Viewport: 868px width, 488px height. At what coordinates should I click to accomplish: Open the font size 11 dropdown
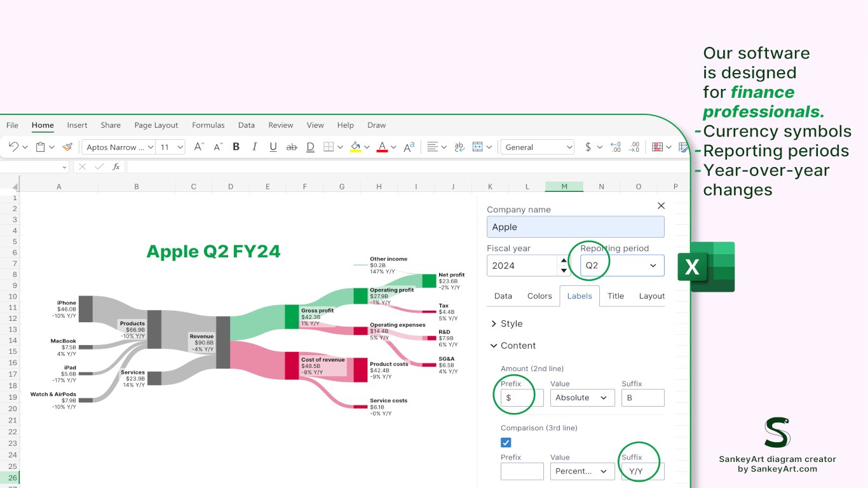coord(171,147)
